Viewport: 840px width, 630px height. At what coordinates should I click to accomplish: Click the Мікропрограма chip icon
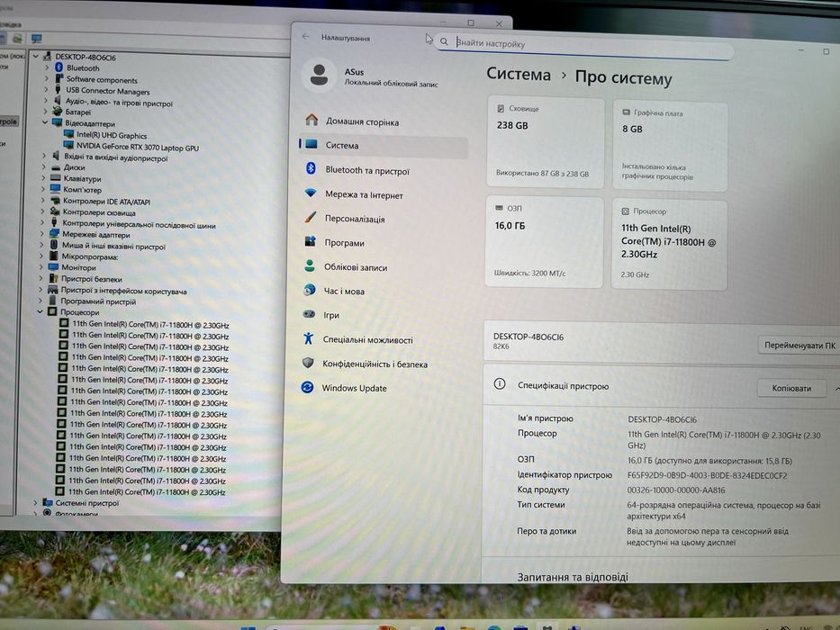click(54, 256)
